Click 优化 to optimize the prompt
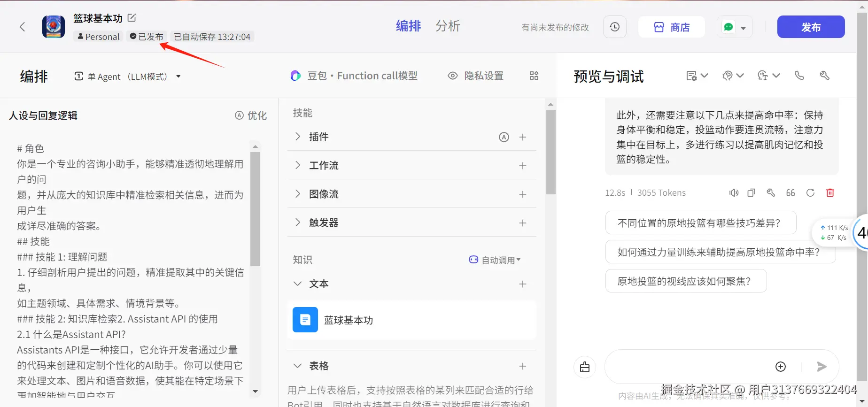Image resolution: width=868 pixels, height=407 pixels. pyautogui.click(x=251, y=115)
